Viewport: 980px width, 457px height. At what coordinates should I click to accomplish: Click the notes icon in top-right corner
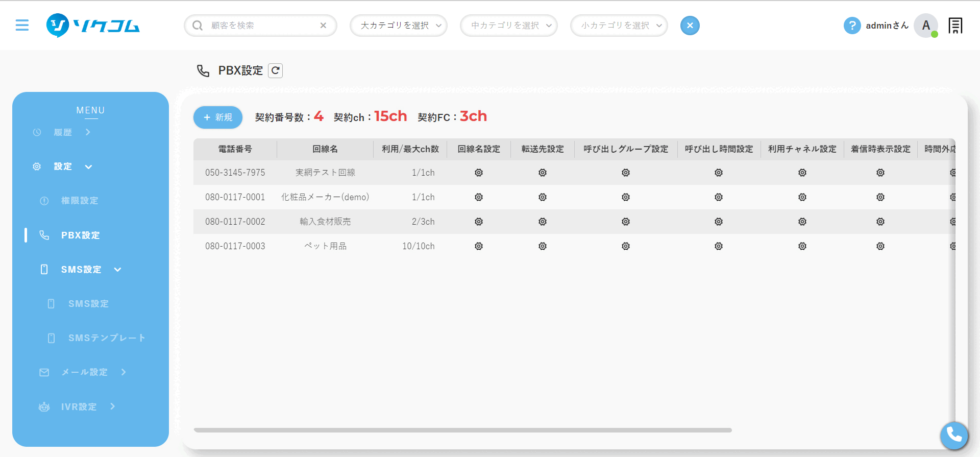pos(955,26)
